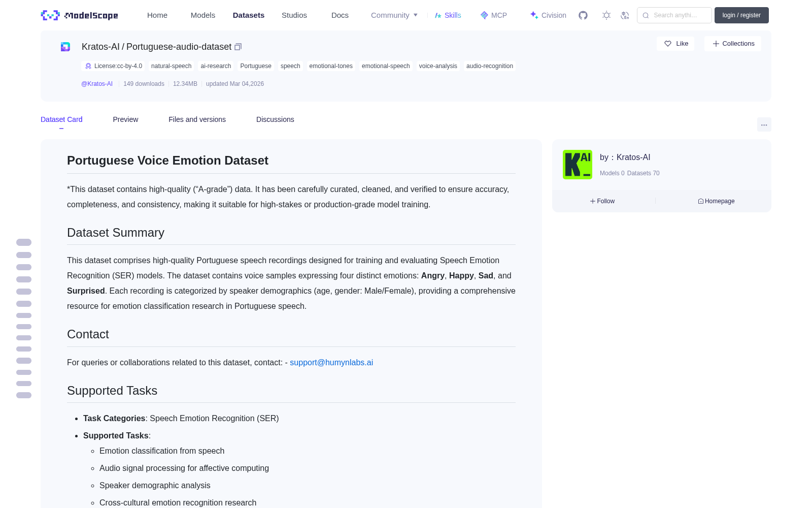Add dataset to Collections
The height and width of the screenshot is (508, 812).
[733, 44]
